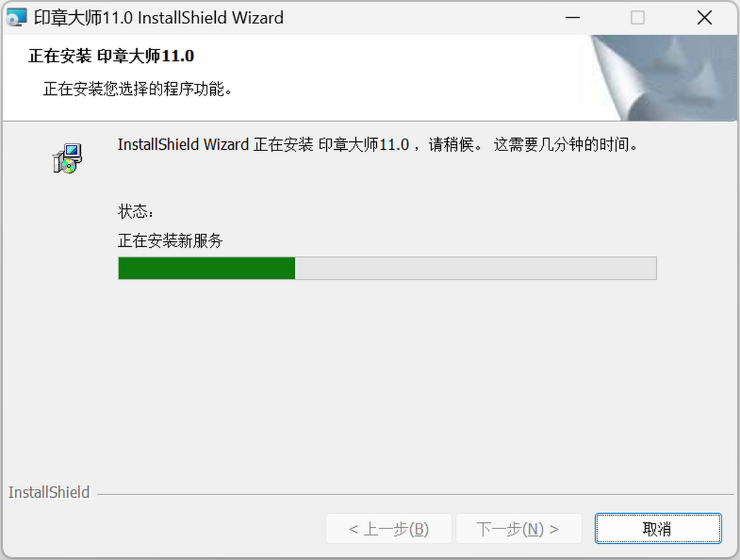Click the window title 印章大师11.0 InstallShield Wizard
This screenshot has height=560, width=740.
pyautogui.click(x=158, y=17)
